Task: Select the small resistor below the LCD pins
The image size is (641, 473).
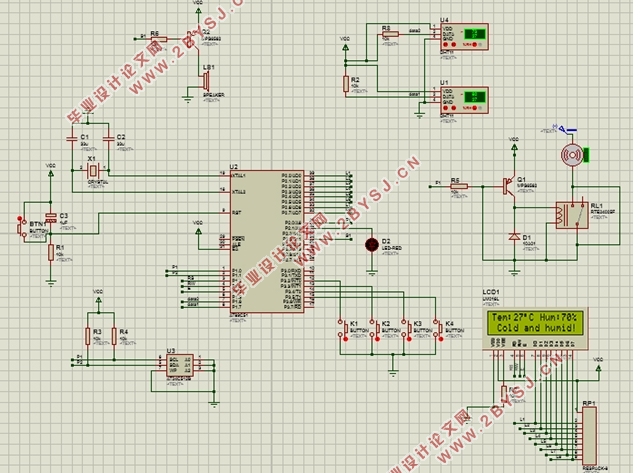Action: point(504,391)
